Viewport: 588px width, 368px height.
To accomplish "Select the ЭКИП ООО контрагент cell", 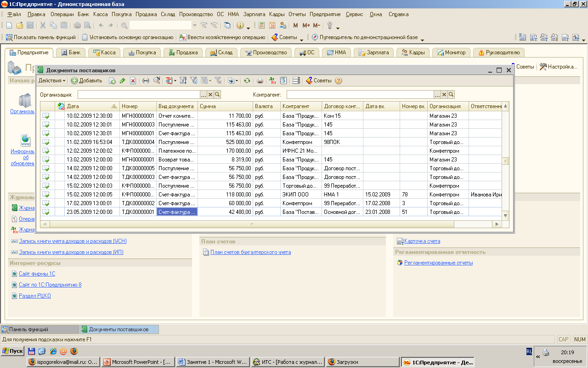I will tap(301, 194).
